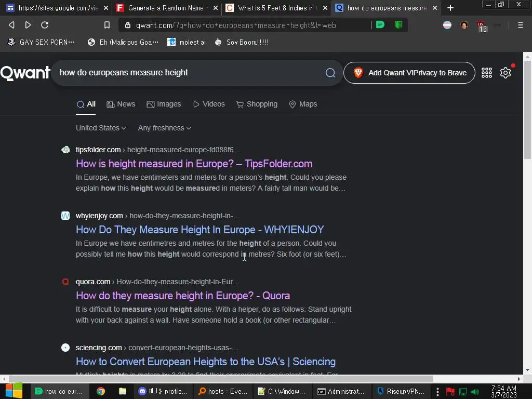
Task: Click the green monitor tray icon
Action: [x=463, y=392]
